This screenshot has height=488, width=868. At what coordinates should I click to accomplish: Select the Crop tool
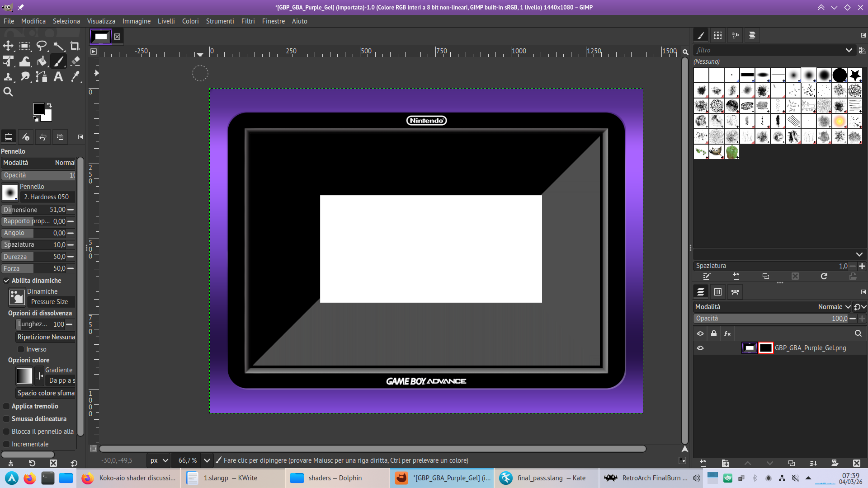75,46
